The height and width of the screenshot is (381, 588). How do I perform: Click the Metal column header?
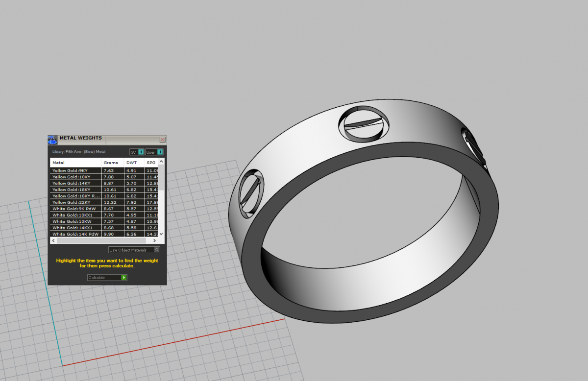[x=75, y=163]
